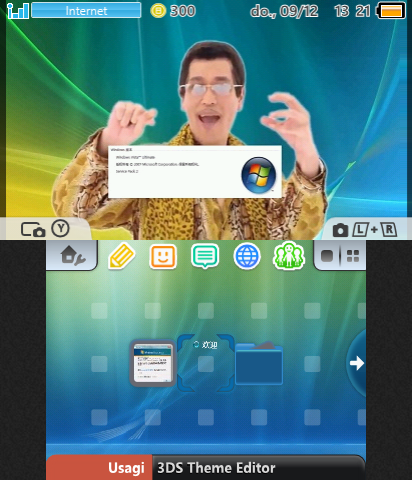Select the highlighted welcome slot
Viewport: 412px width, 480px height.
(206, 363)
